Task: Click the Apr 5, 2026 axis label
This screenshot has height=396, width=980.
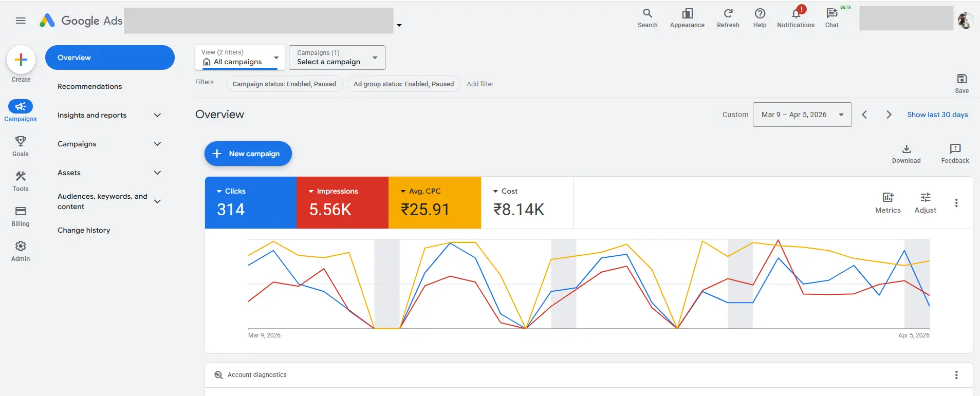Action: 914,335
